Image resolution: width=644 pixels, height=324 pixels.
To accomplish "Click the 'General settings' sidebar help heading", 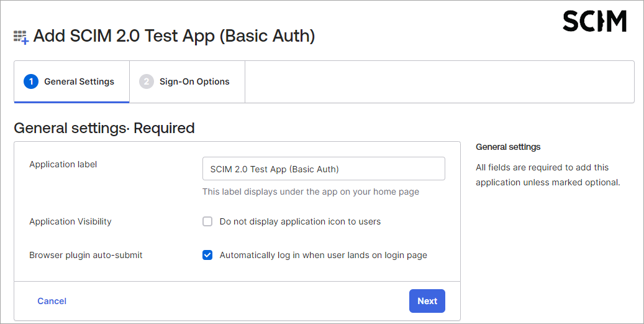I will point(508,147).
